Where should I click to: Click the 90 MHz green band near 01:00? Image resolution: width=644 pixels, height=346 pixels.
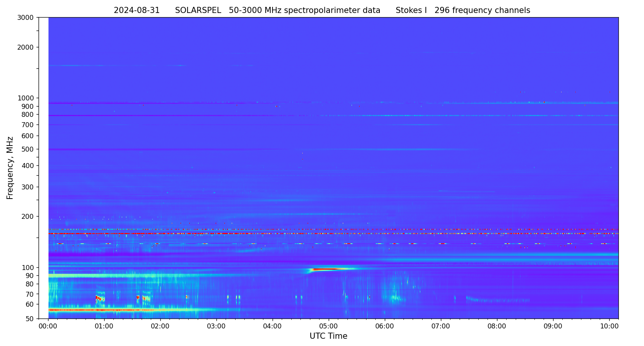click(103, 275)
